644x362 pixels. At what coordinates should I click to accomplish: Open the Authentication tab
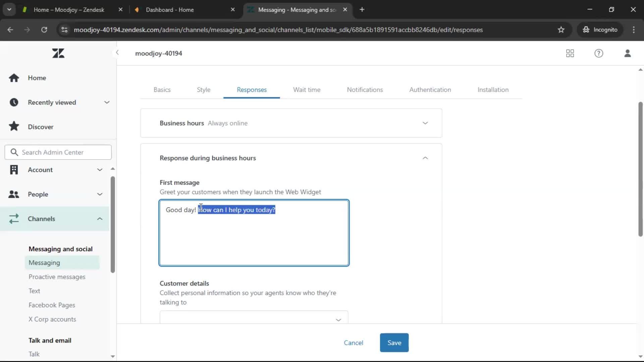(x=430, y=89)
